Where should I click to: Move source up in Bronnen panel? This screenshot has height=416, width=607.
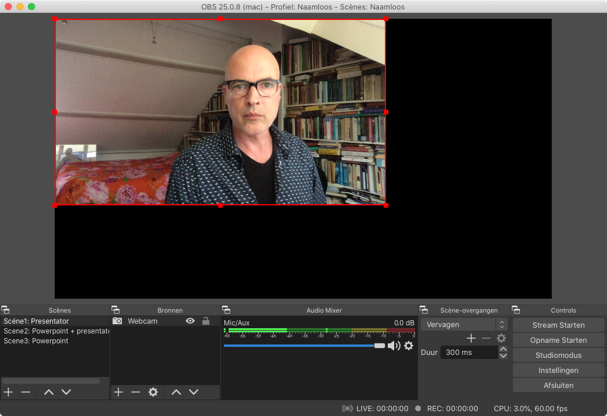coord(176,392)
